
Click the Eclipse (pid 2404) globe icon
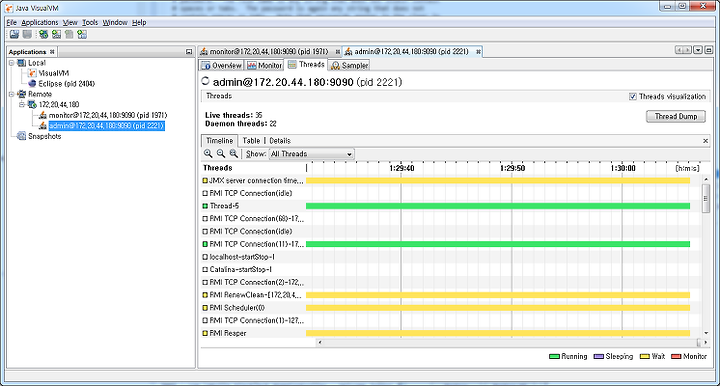click(x=32, y=84)
